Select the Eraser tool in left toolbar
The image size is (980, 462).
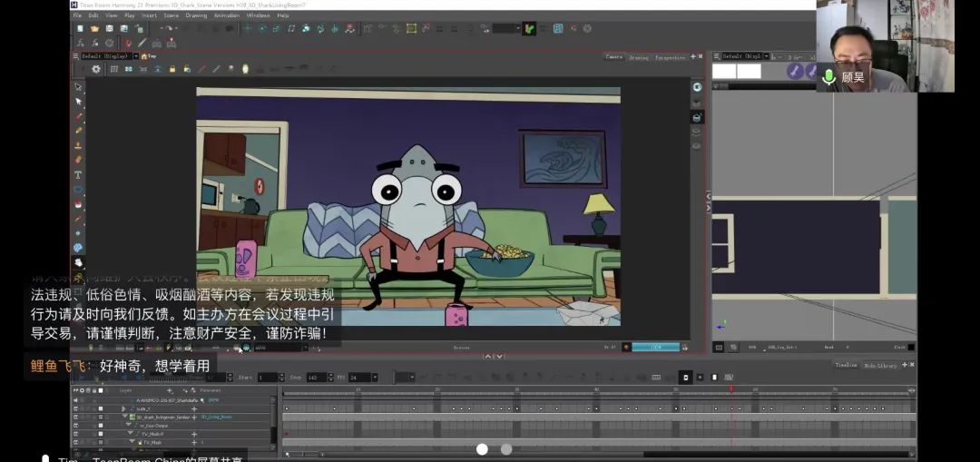(x=79, y=160)
